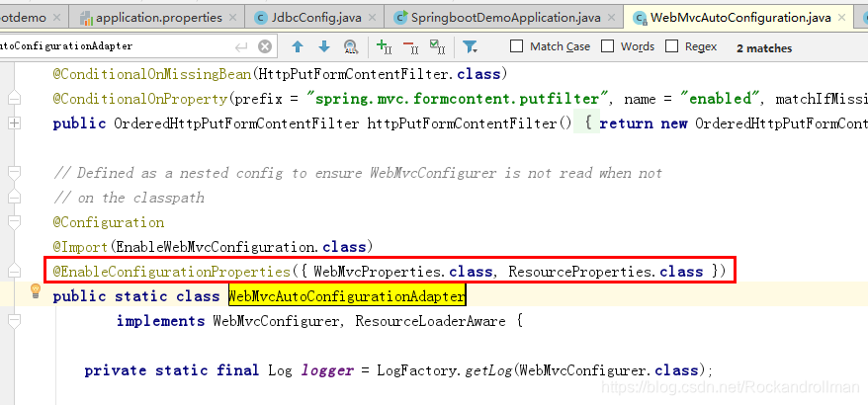Image resolution: width=868 pixels, height=405 pixels.
Task: Click the 2 matches label
Action: click(764, 48)
